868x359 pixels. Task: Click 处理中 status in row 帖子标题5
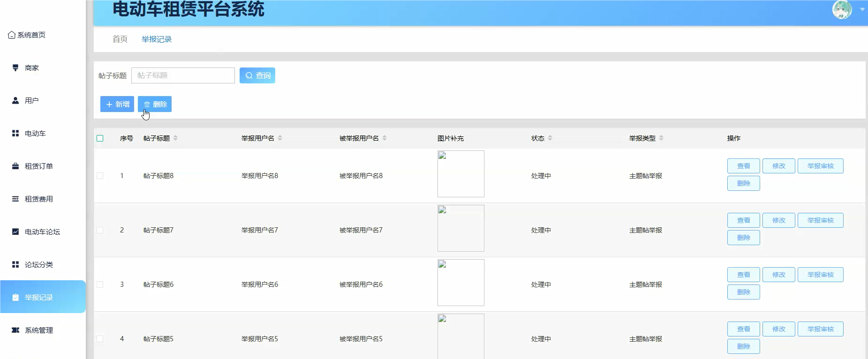pos(541,339)
